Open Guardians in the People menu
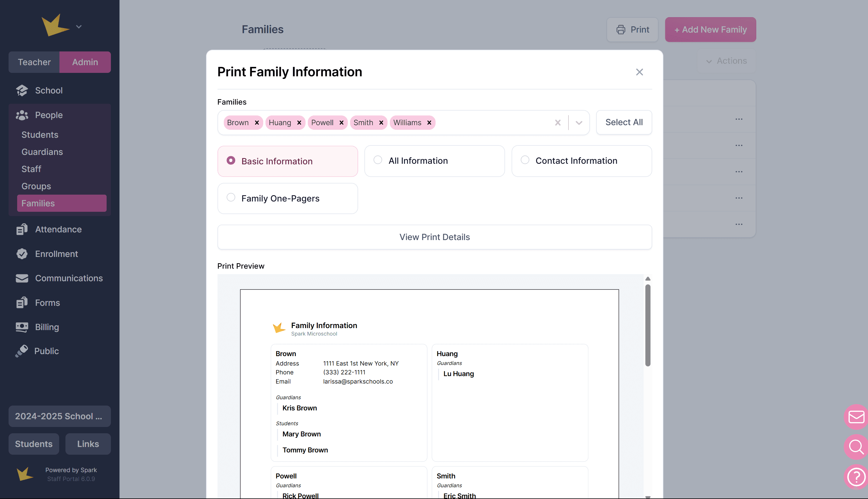 click(x=42, y=152)
